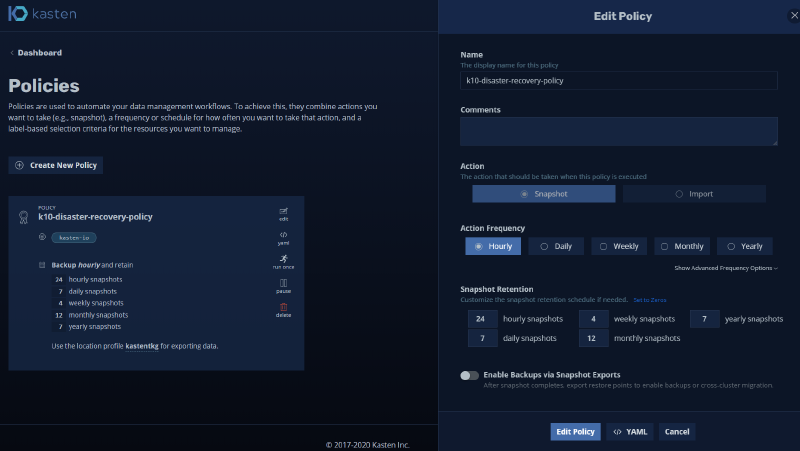
Task: Choose Yearly action frequency
Action: [745, 246]
